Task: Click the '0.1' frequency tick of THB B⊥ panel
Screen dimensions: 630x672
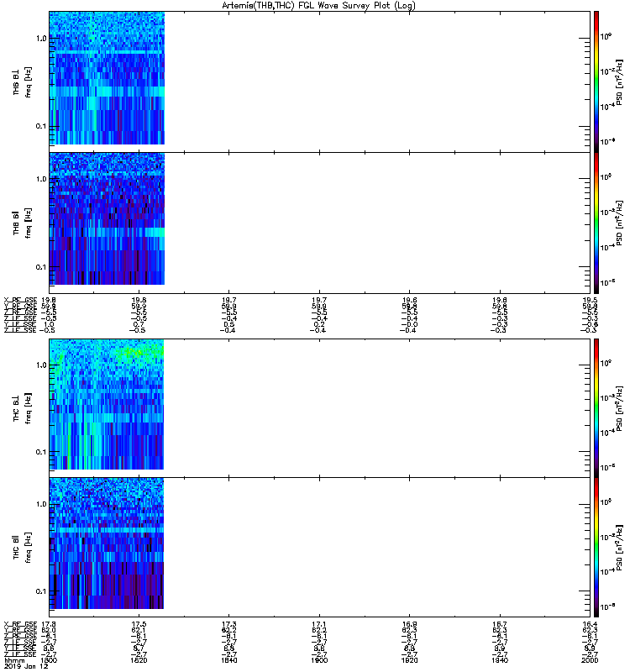Action: (41, 126)
